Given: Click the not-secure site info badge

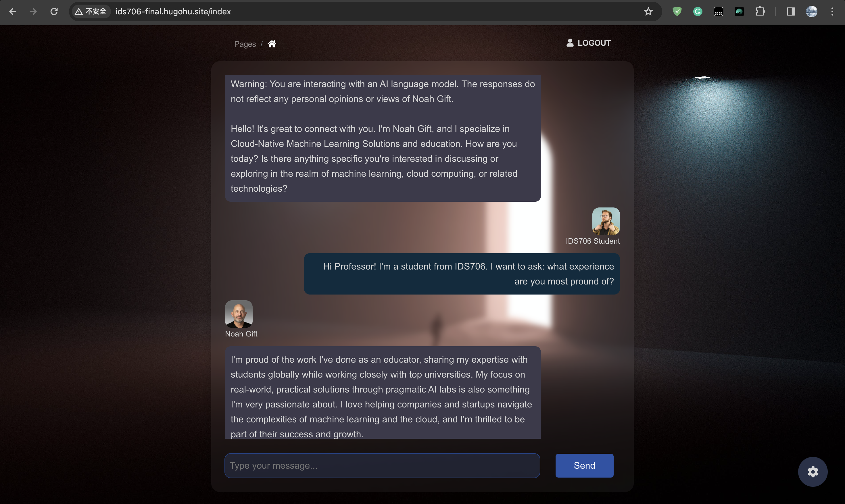Looking at the screenshot, I should click(90, 11).
